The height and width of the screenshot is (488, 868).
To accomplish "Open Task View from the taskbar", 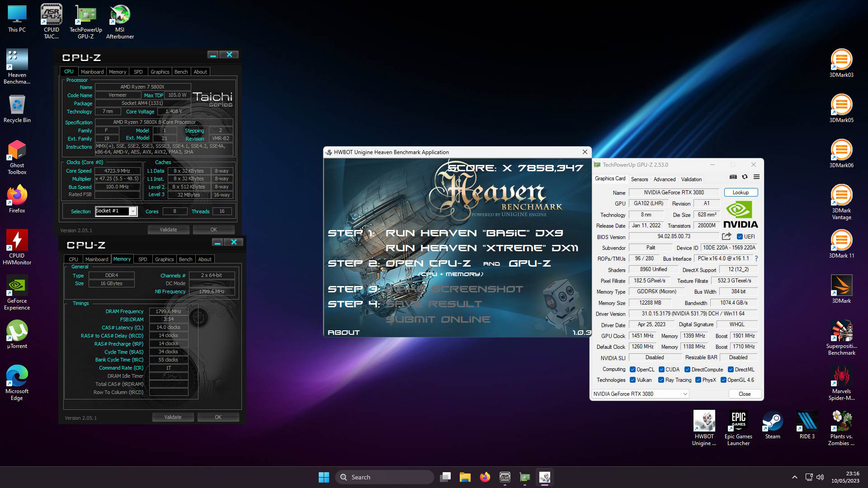I will point(445,477).
